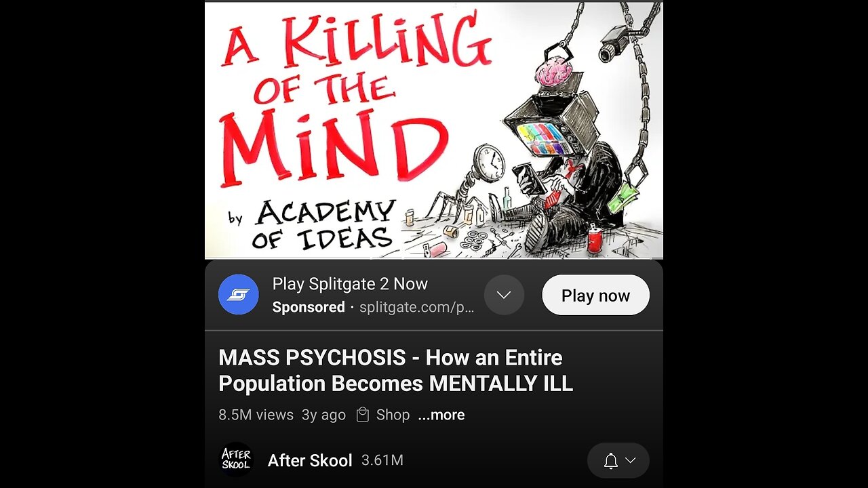Click the security camera drawing in video
This screenshot has width=868, height=488.
tap(615, 43)
